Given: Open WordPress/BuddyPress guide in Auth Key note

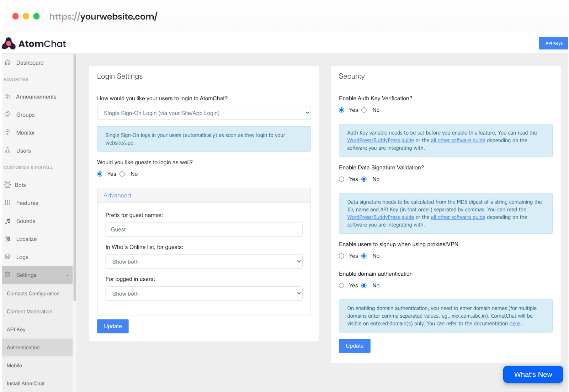Looking at the screenshot, I should 381,141.
